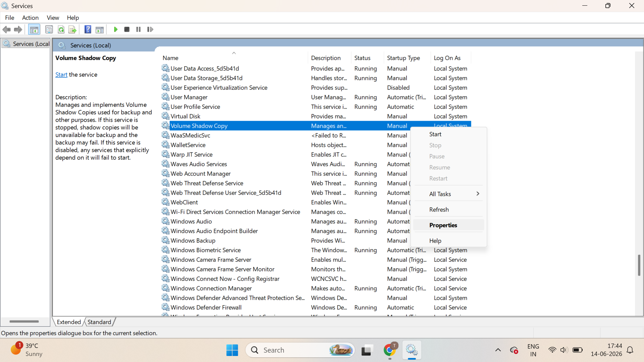Click the Stop Service toolbar button

[x=127, y=29]
